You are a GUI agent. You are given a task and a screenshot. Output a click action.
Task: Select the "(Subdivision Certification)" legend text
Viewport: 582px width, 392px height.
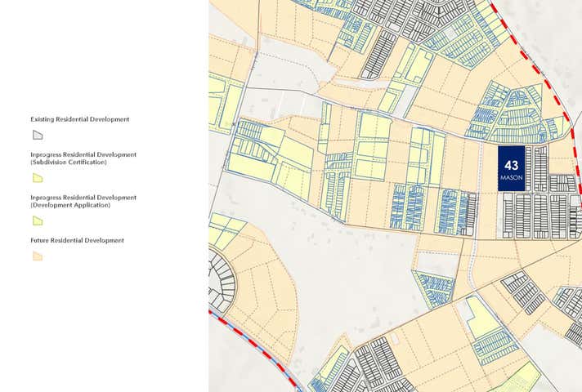coord(68,163)
